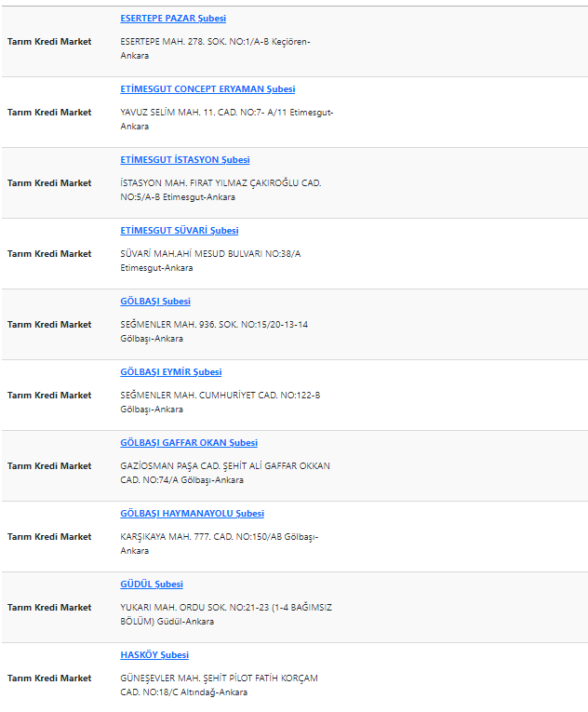The width and height of the screenshot is (588, 712).
Task: Open the GÖLBAŞI Şubesi link
Action: click(155, 302)
